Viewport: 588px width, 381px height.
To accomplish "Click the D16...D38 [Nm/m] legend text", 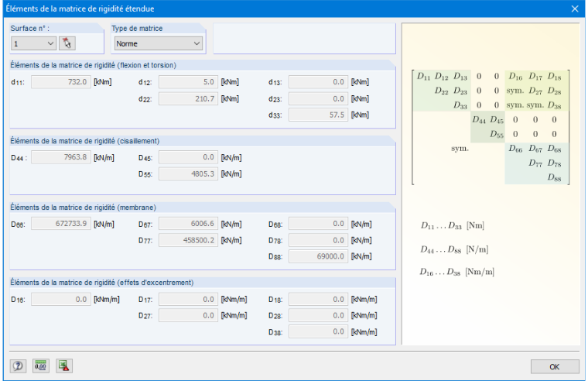I will [x=456, y=272].
